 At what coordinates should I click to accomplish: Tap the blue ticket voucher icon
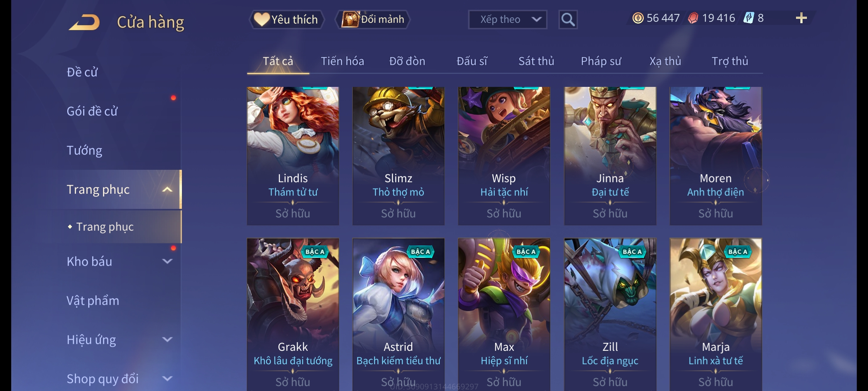pyautogui.click(x=748, y=18)
